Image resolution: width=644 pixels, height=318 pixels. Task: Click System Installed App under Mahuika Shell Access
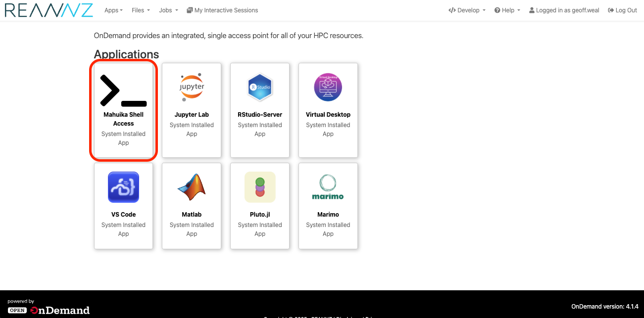(x=123, y=138)
